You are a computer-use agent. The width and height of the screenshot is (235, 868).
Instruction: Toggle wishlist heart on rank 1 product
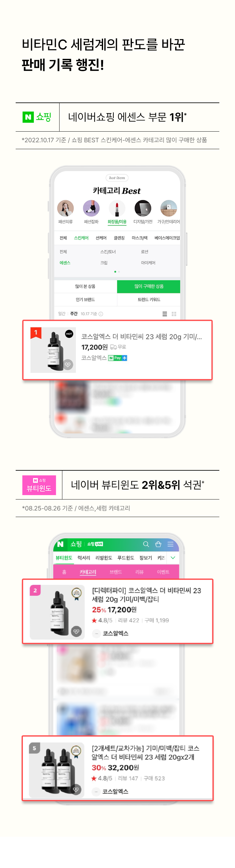pyautogui.click(x=68, y=364)
